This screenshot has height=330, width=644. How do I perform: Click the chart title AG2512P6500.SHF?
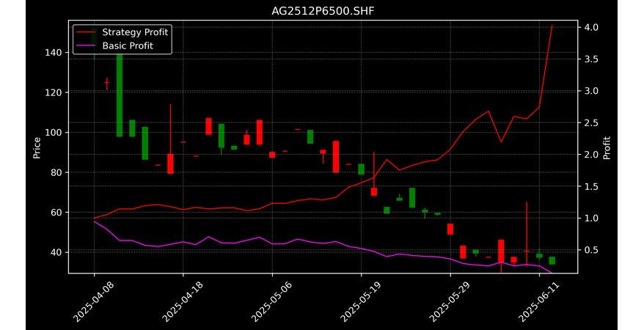click(x=323, y=11)
